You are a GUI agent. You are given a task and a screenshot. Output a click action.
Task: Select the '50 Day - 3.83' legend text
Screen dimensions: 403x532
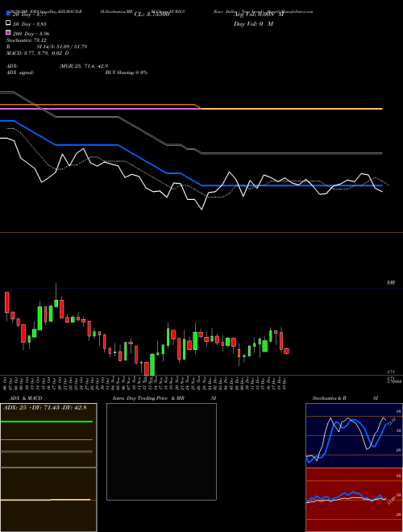pyautogui.click(x=30, y=24)
